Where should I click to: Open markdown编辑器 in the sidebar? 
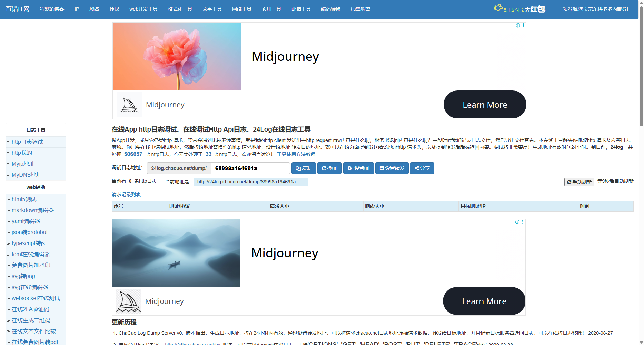tap(33, 210)
